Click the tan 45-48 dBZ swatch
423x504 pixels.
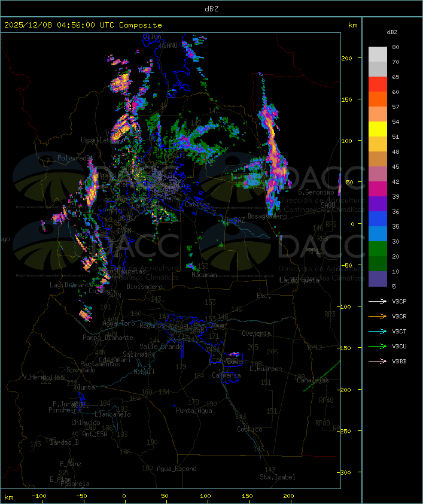pos(378,159)
